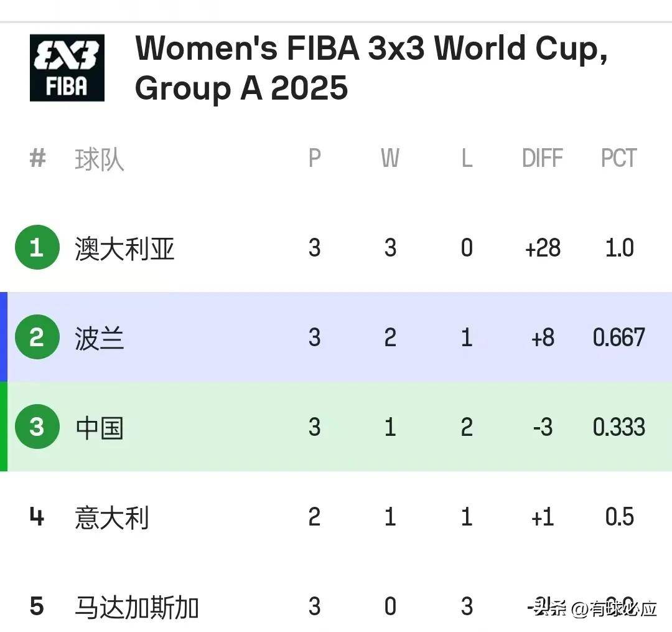Select team 波兰
Image resolution: width=672 pixels, height=632 pixels.
100,338
